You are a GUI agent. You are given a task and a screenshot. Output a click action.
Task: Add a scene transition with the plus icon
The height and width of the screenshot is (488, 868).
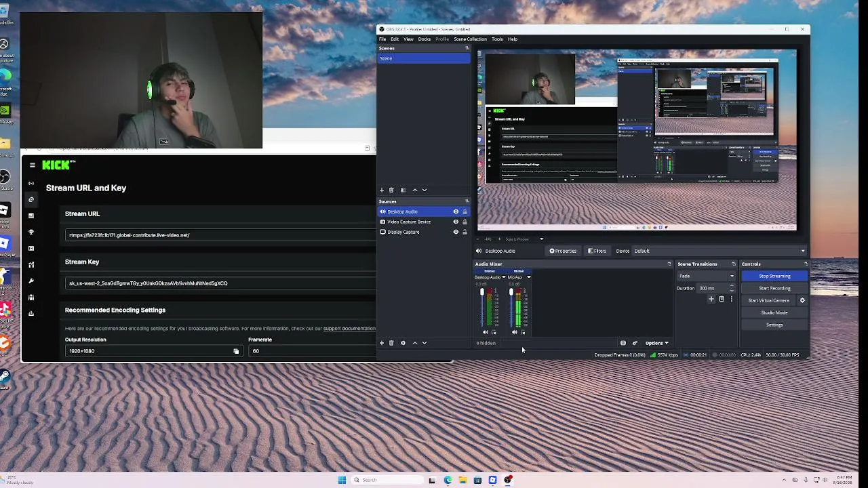711,299
